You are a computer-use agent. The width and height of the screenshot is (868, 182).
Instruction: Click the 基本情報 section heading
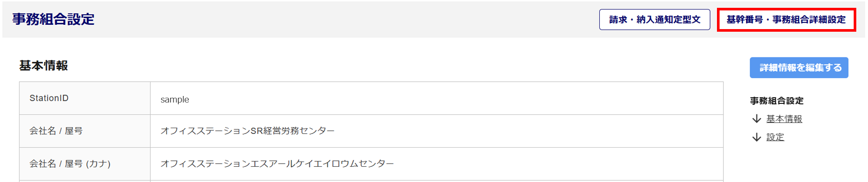click(x=43, y=66)
